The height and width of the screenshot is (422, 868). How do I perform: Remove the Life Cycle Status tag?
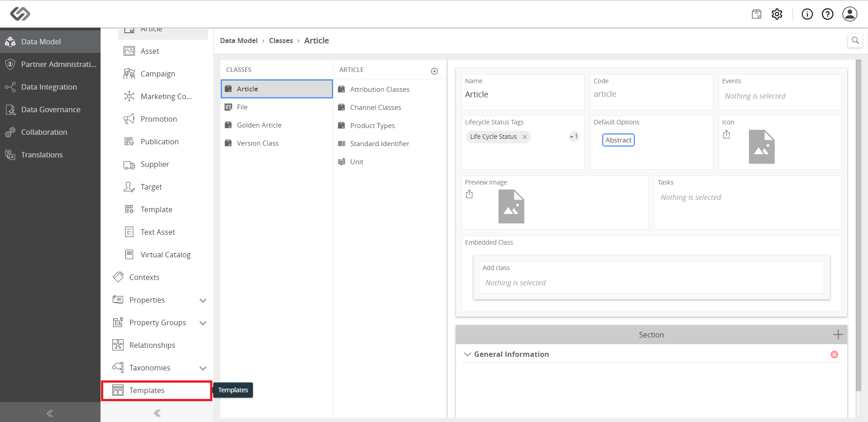pos(524,137)
